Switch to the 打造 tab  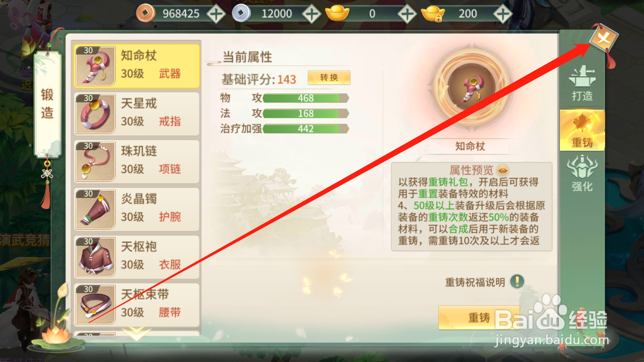(x=582, y=84)
